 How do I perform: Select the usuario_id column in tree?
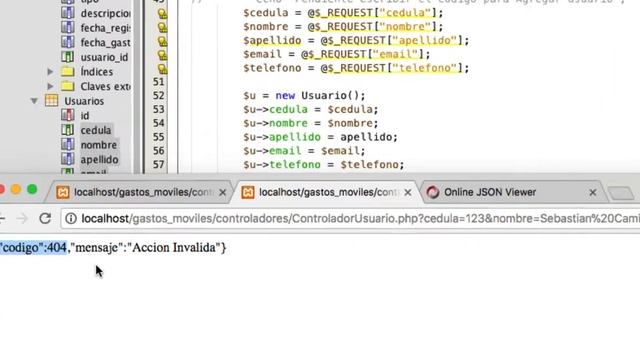(104, 57)
